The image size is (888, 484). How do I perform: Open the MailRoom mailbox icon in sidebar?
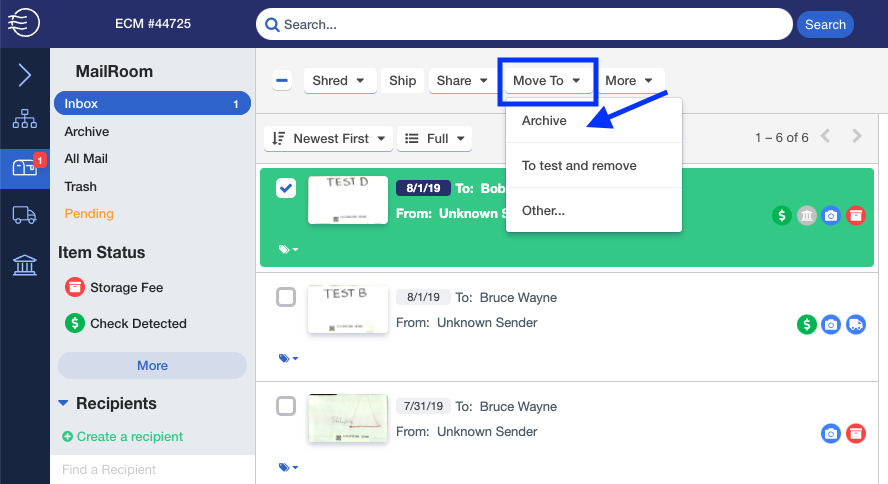tap(25, 168)
